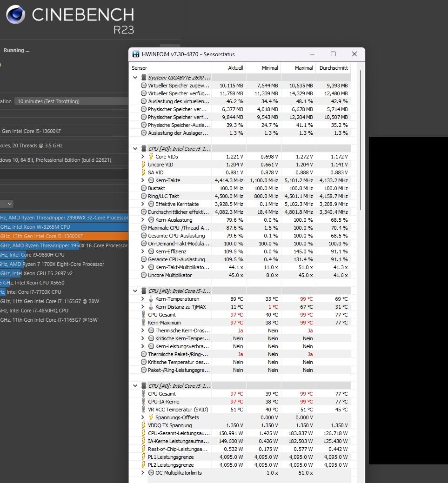Expand the Spannungs-Offsets row
This screenshot has width=448, height=483.
pyautogui.click(x=142, y=418)
